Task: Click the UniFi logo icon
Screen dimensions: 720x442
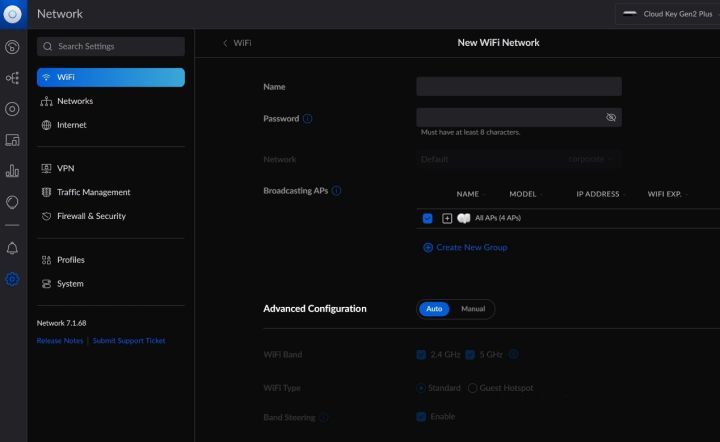Action: coord(12,14)
